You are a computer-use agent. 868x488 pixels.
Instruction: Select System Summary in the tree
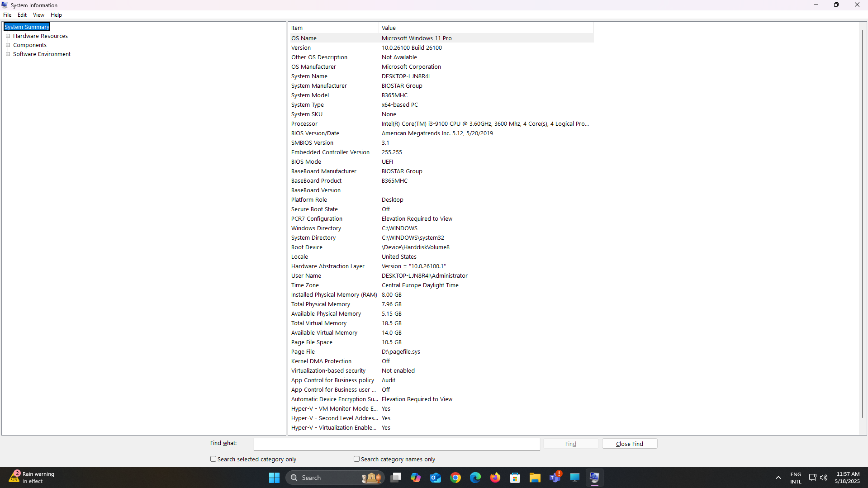[27, 27]
